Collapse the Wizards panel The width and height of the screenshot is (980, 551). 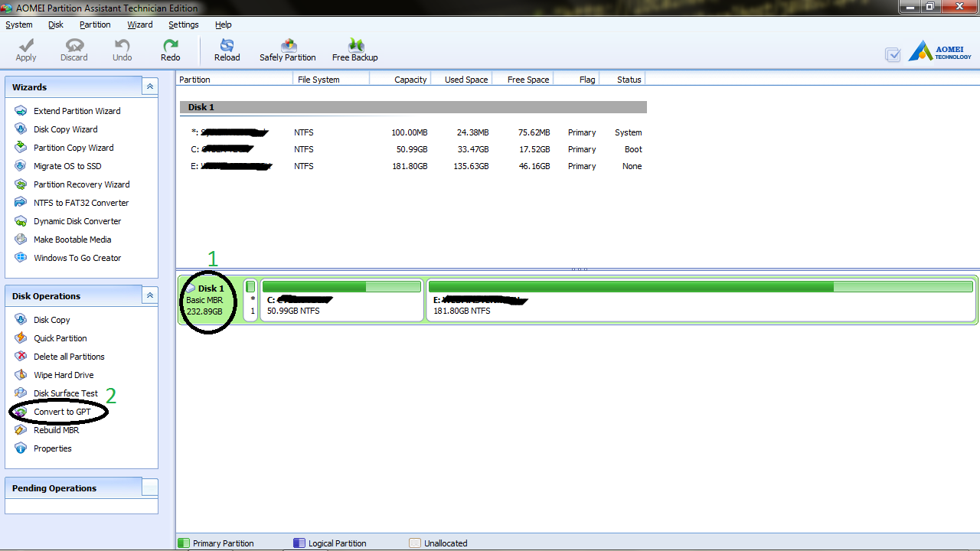pos(150,87)
